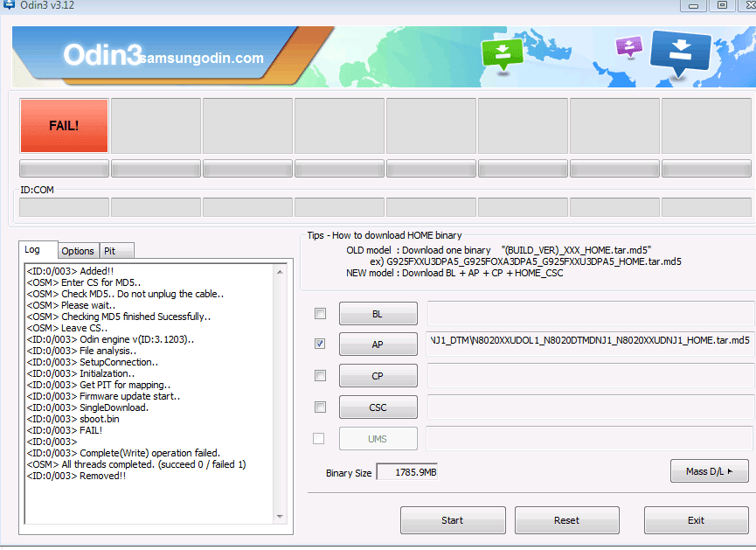Screen dimensions: 756x550
Task: Click the 'ID:COM' label
Action: [x=37, y=190]
